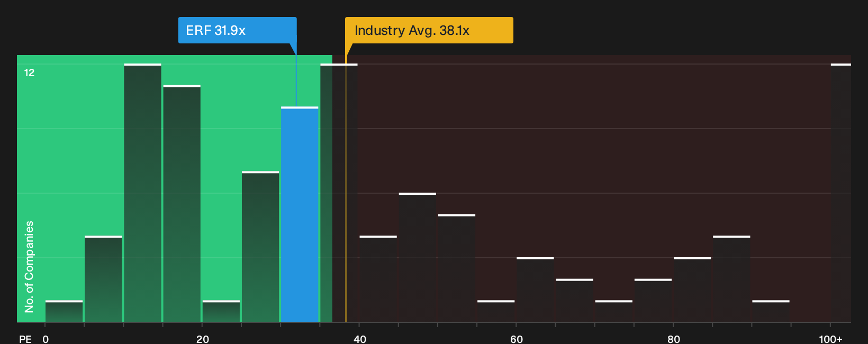Select the bar at PE 25-30
Viewport: 868px width, 344px height.
pos(260,247)
